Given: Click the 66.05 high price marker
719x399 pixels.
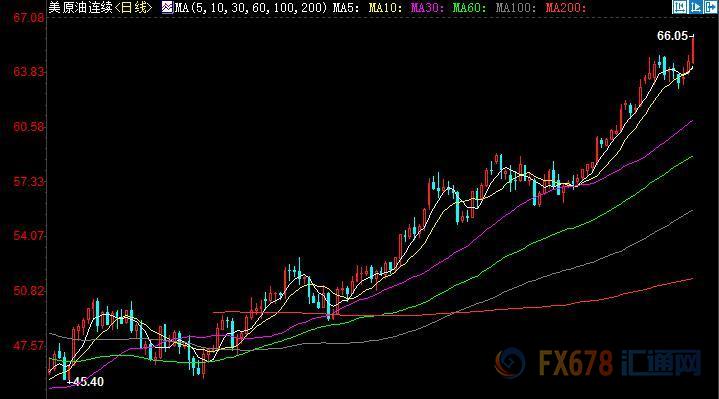Looking at the screenshot, I should [673, 36].
